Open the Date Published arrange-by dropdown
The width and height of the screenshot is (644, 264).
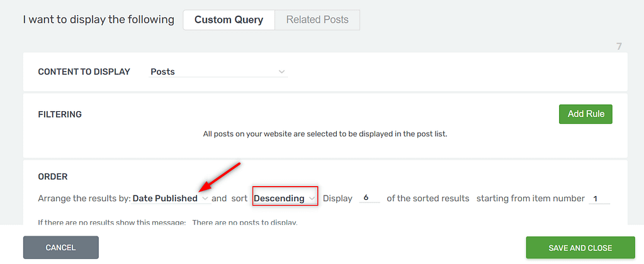[171, 199]
